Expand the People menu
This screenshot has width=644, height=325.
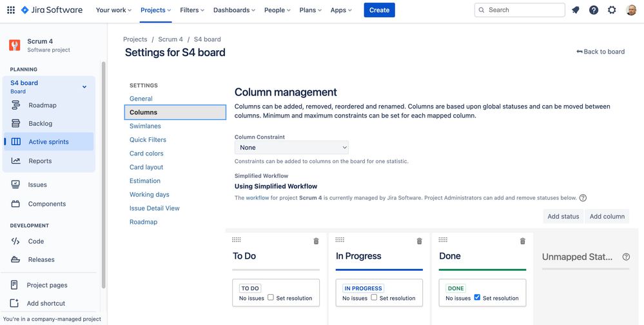point(277,10)
